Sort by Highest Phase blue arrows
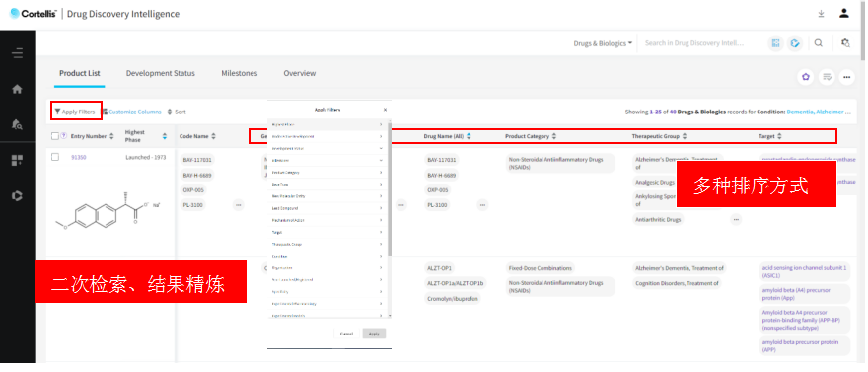This screenshot has width=868, height=372. coord(165,136)
